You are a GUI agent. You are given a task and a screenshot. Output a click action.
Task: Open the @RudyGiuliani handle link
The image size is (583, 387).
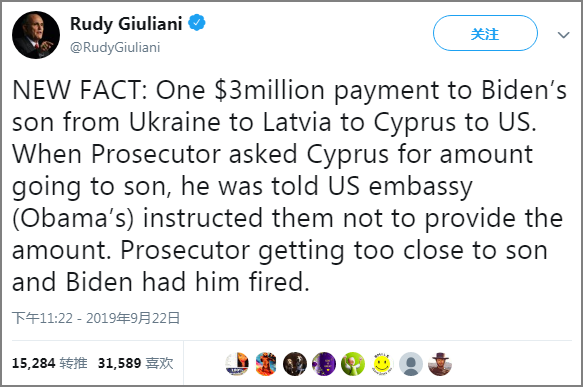pos(115,47)
